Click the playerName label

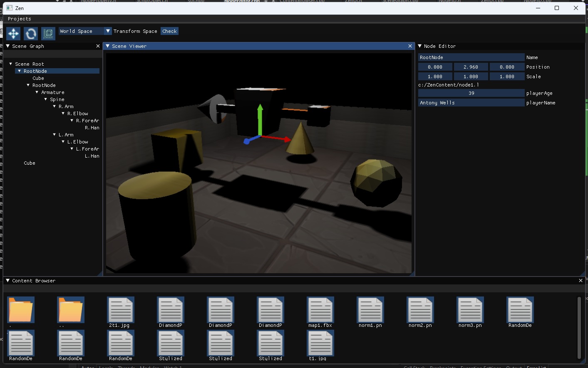point(541,103)
